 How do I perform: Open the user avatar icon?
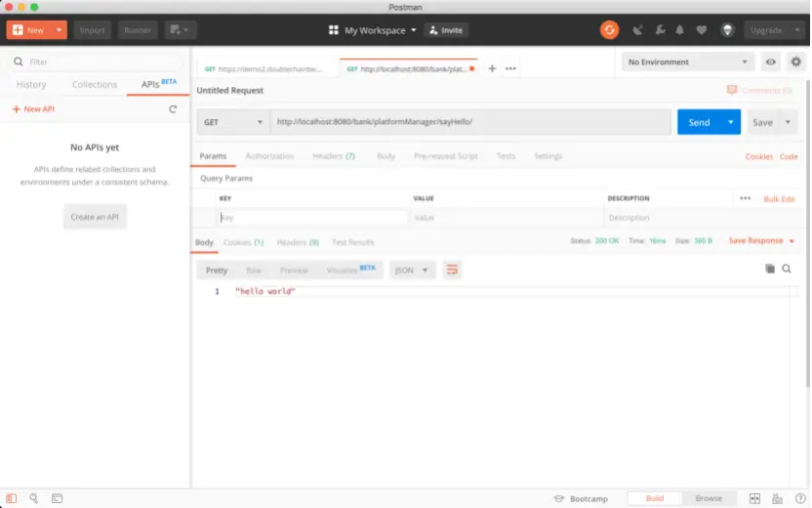click(x=728, y=30)
